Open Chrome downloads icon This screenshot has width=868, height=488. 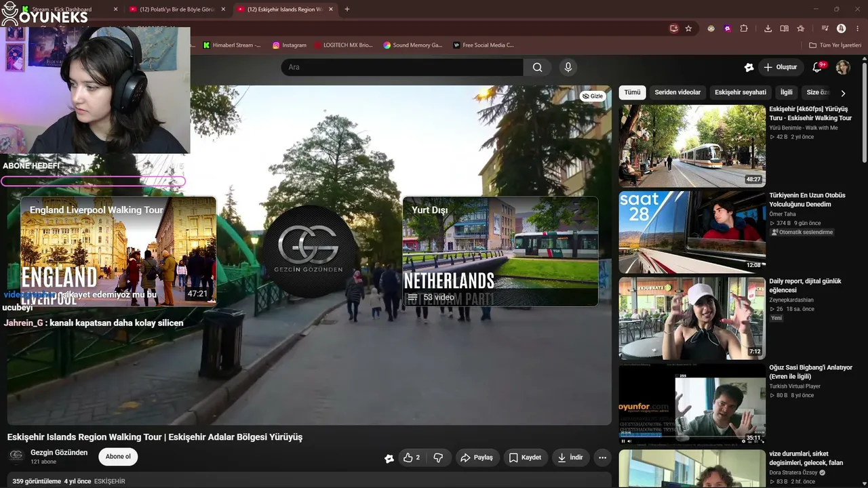pos(768,28)
